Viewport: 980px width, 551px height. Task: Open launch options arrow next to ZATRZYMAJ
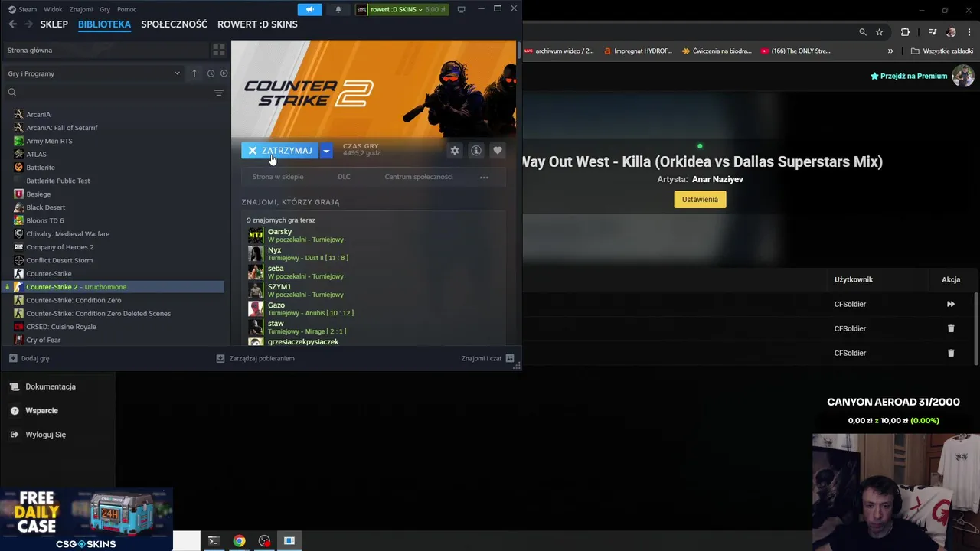click(326, 151)
